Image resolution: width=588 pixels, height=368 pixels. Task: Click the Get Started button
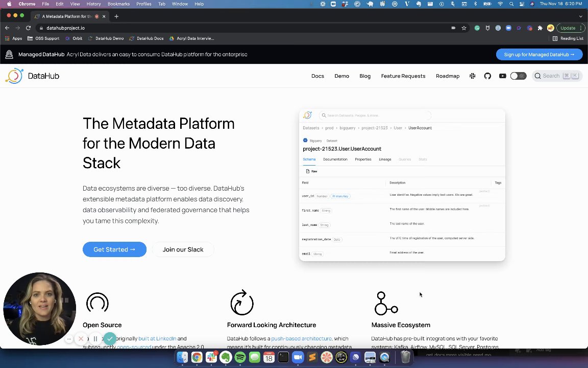(x=114, y=249)
